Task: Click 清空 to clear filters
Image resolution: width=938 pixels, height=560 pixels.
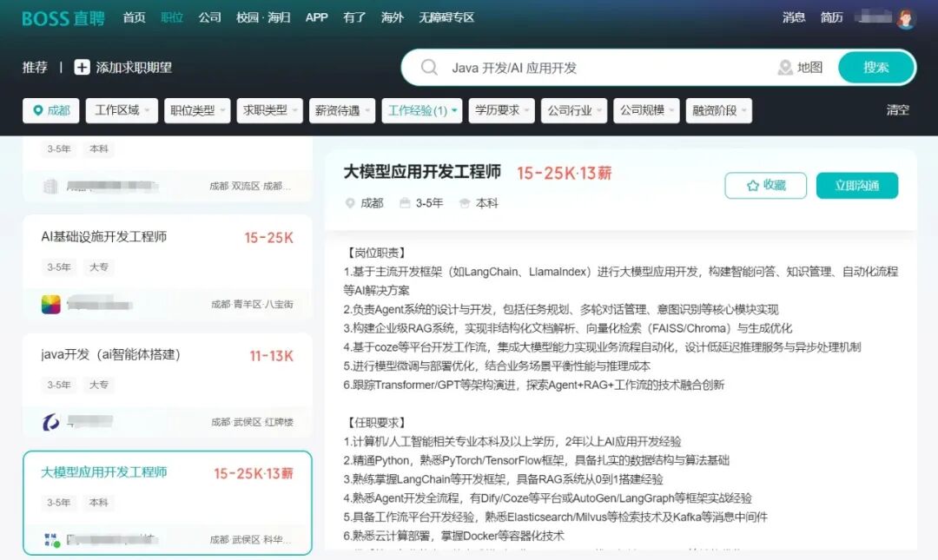Action: pos(898,110)
